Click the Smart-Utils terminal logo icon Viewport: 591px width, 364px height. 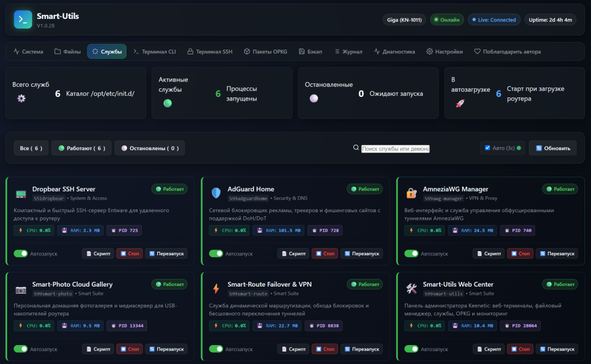[23, 19]
